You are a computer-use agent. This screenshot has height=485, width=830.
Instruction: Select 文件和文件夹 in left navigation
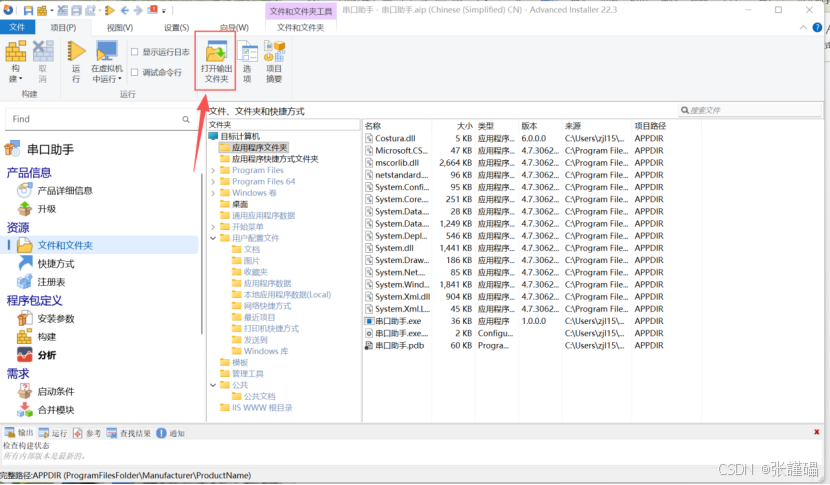(x=102, y=245)
